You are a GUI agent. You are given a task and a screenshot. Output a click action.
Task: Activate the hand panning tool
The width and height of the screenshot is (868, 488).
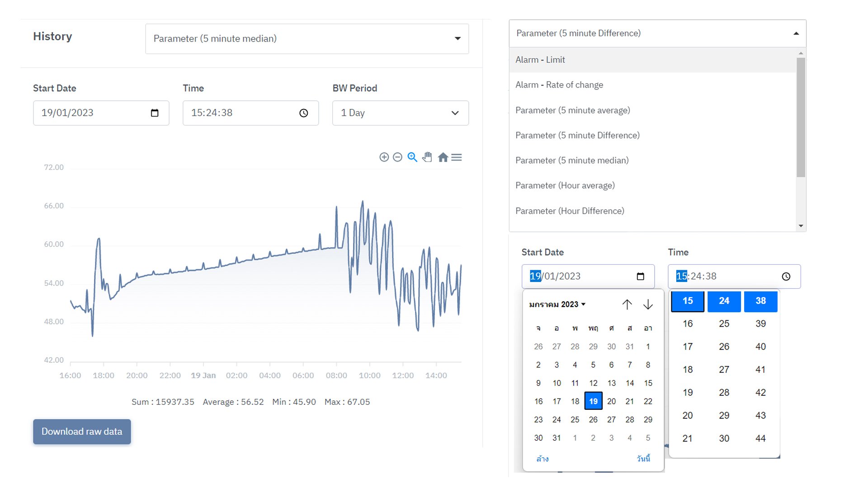tap(427, 157)
